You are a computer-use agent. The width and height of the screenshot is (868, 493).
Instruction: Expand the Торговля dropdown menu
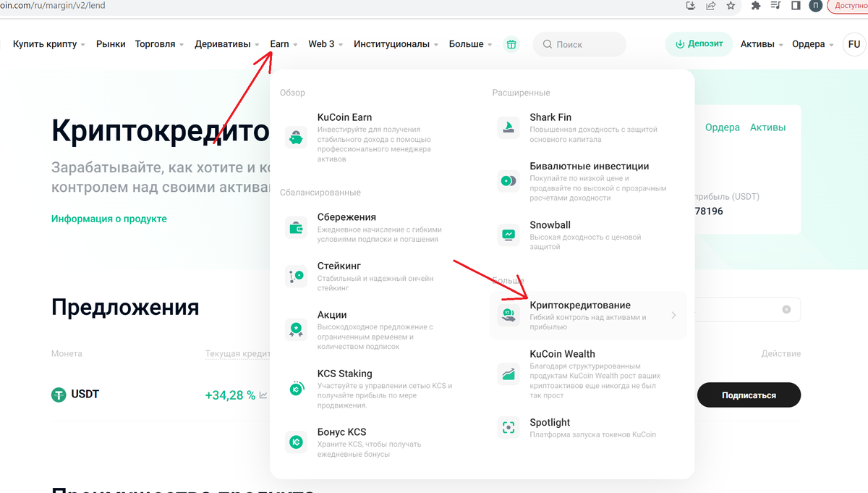click(159, 44)
